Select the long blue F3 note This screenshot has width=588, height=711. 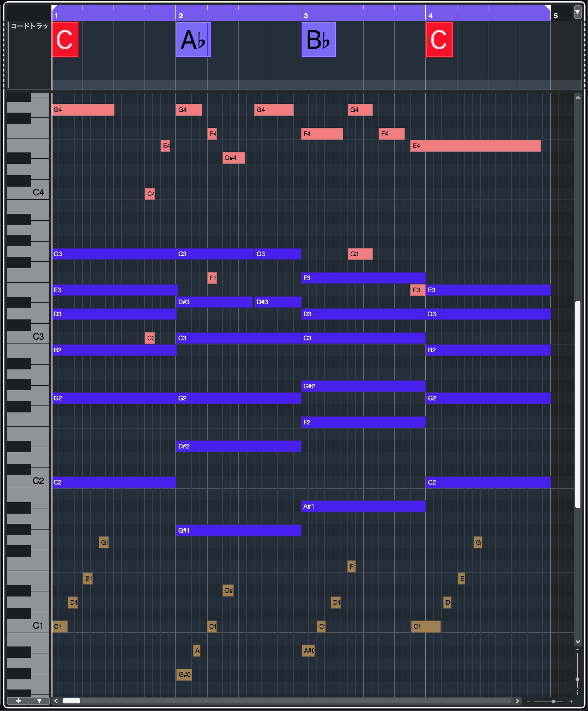coord(363,278)
